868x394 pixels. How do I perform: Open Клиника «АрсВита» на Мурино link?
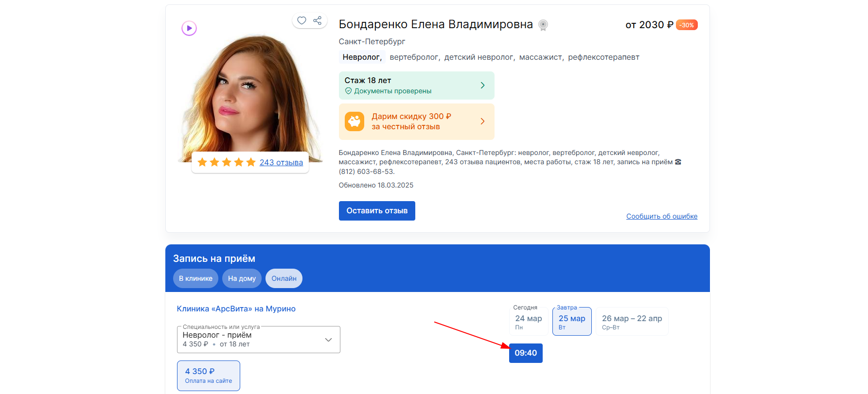click(236, 309)
